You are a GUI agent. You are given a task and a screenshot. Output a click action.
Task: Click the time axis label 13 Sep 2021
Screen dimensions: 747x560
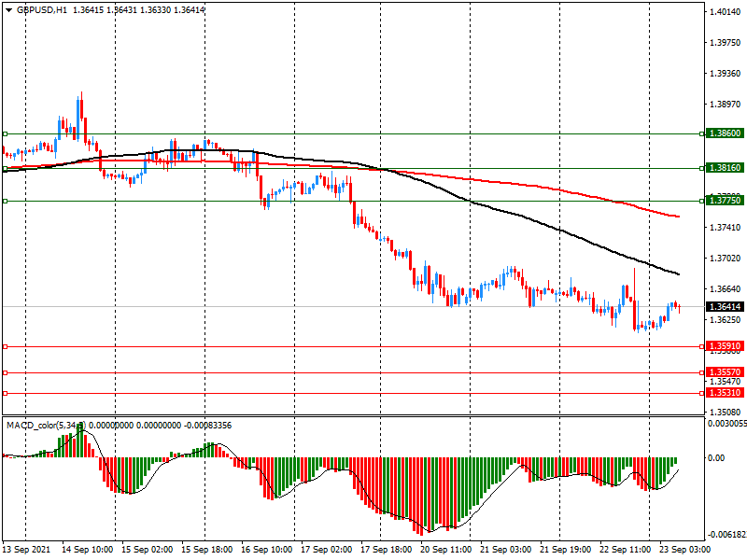coord(26,550)
